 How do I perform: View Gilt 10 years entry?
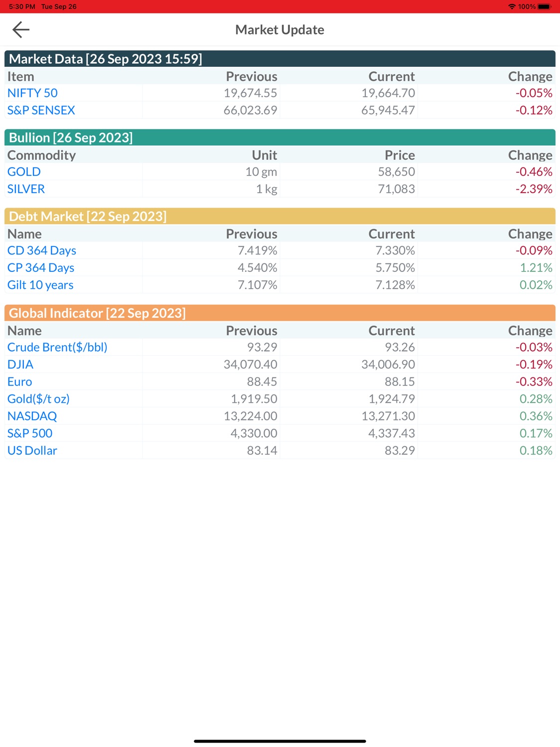point(40,285)
